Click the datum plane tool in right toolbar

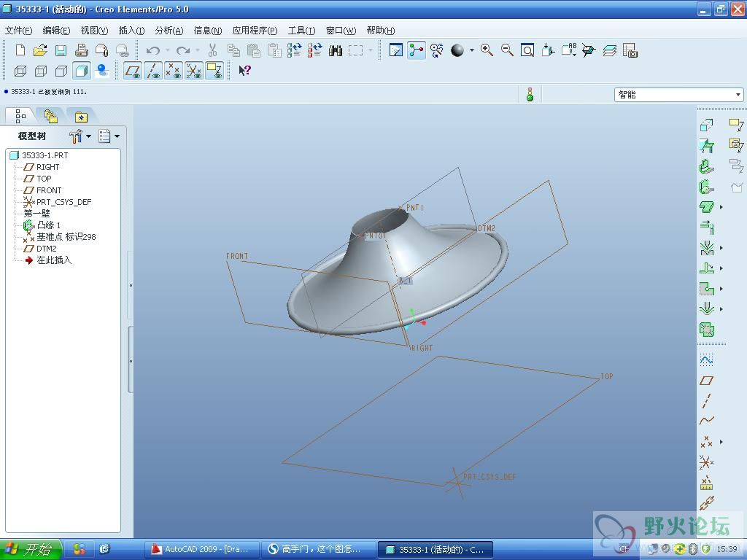click(706, 380)
